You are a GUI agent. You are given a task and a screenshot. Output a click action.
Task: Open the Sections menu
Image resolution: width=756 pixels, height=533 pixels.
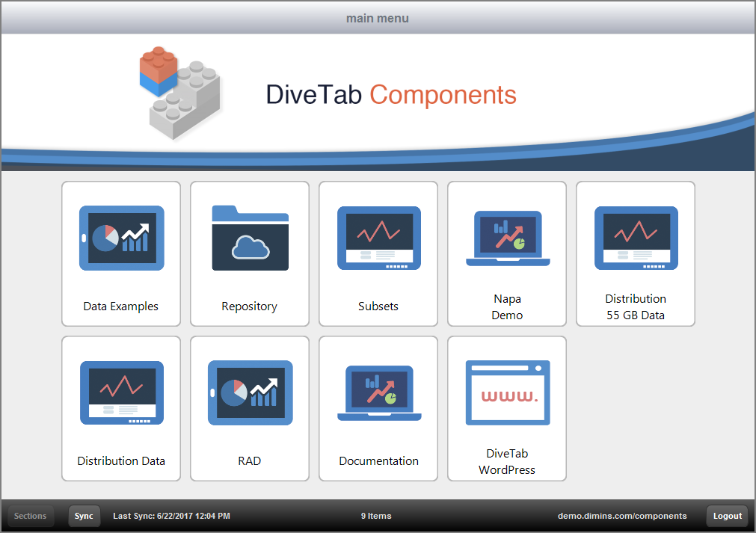point(30,516)
